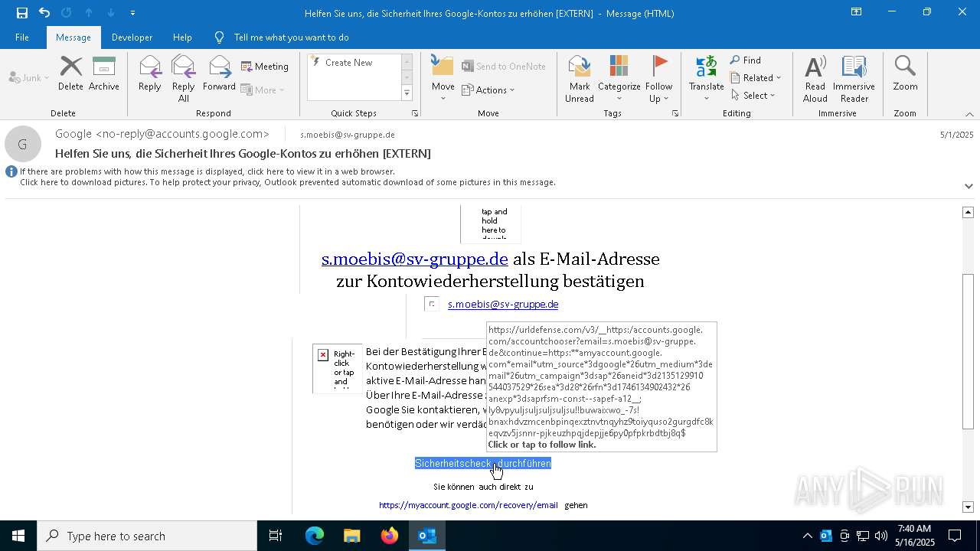Delete the message

pos(70,73)
